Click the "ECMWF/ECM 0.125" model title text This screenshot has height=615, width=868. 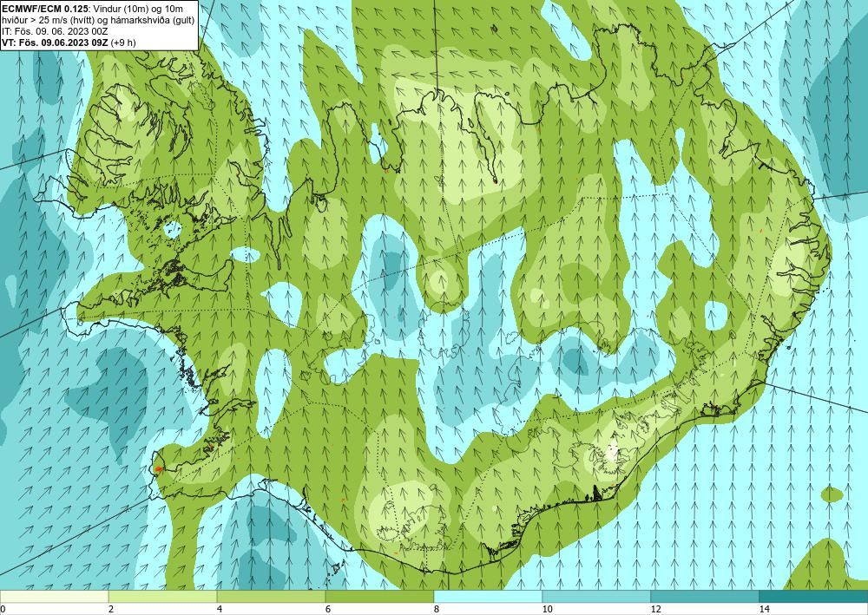[43, 9]
